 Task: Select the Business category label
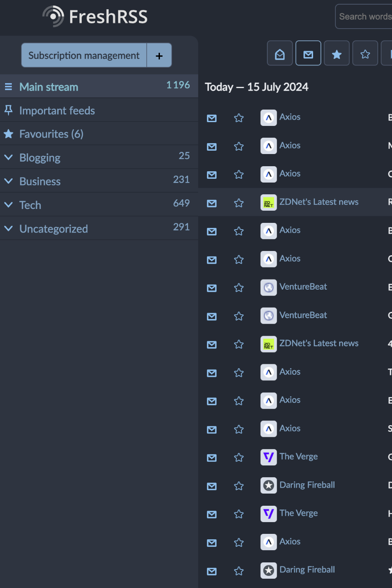[x=40, y=181]
